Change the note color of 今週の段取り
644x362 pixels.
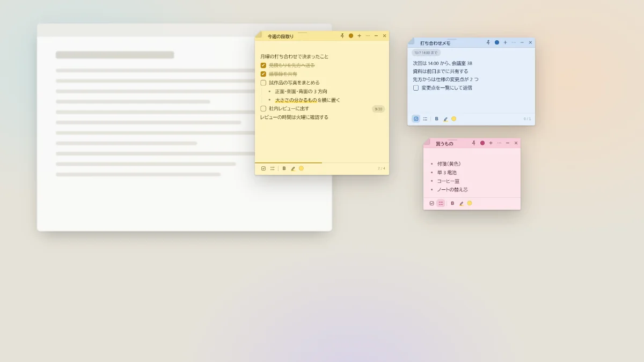[x=351, y=36]
